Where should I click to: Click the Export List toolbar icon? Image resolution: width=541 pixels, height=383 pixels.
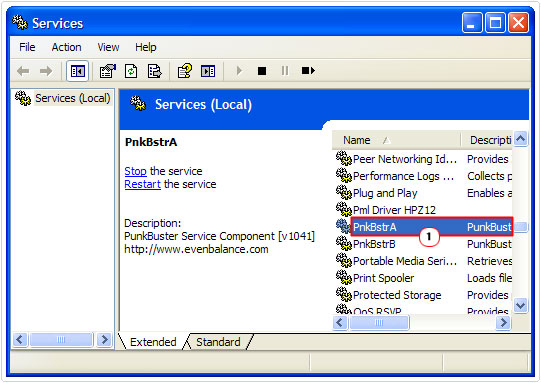pos(154,71)
